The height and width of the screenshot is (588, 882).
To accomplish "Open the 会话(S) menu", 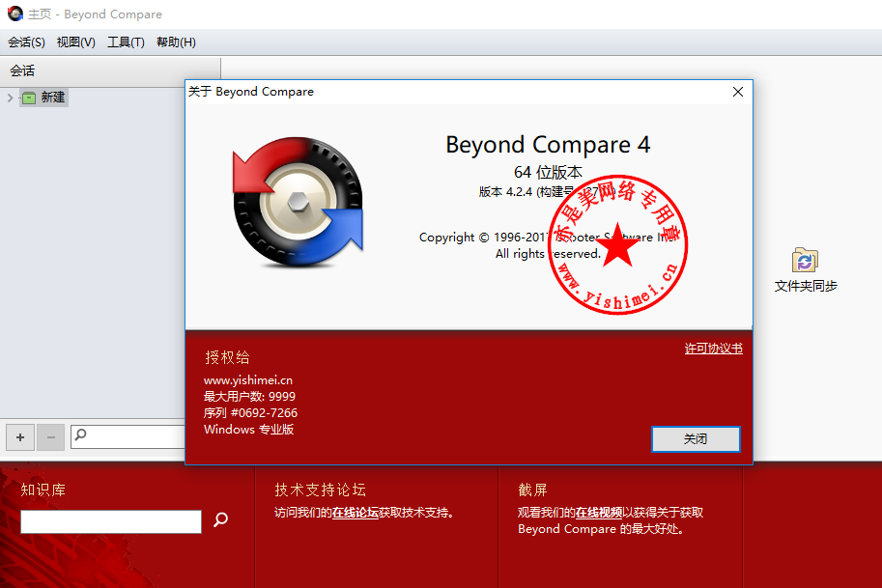I will tap(26, 42).
